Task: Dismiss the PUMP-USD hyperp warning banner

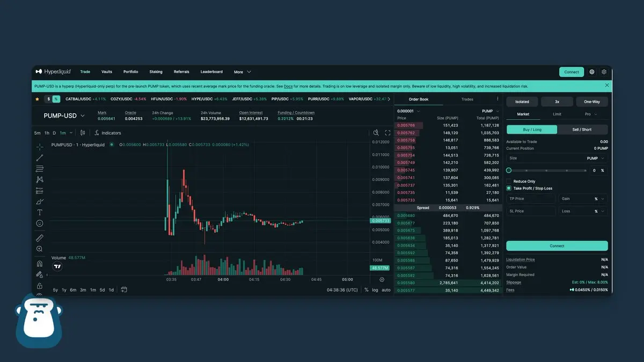Action: (x=607, y=85)
